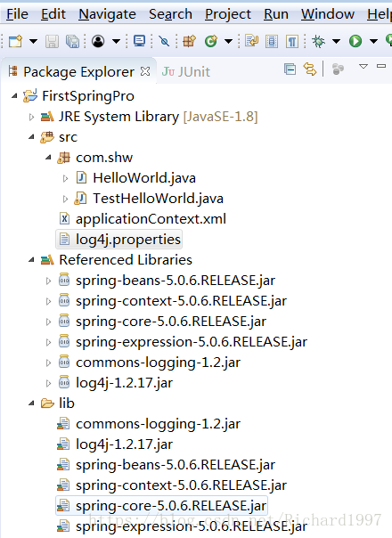This screenshot has height=538, width=392.
Task: Expand referenced spring-context-5.0.6.RELEASE.jar
Action: coord(48,302)
